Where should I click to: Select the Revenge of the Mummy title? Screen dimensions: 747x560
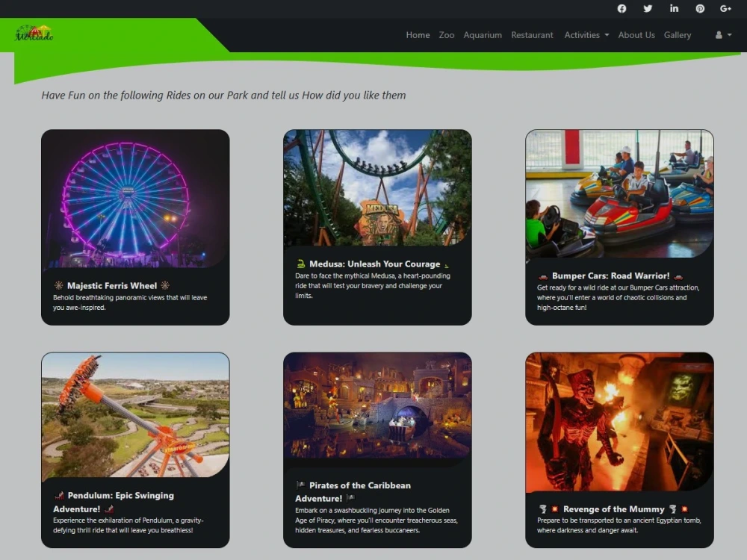[613, 509]
